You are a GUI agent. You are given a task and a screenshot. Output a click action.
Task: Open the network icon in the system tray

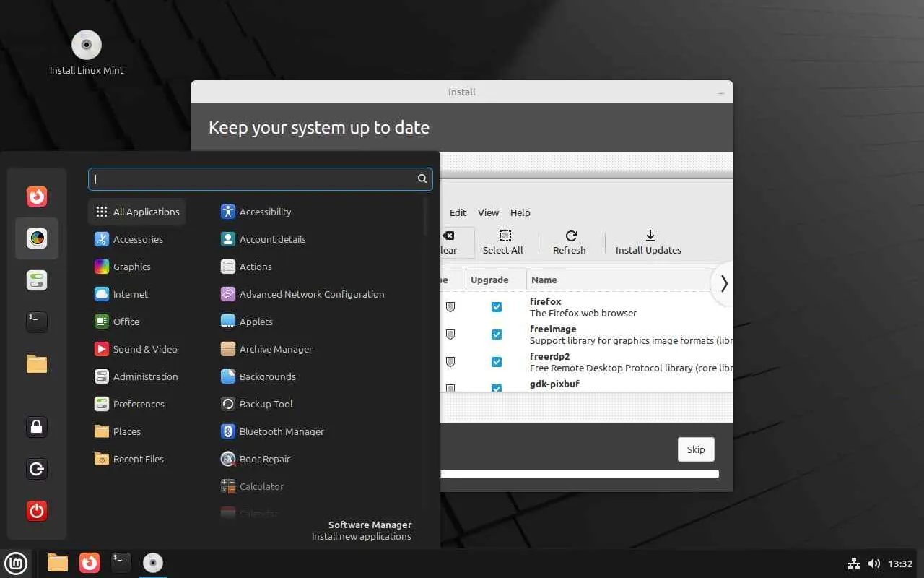[854, 564]
